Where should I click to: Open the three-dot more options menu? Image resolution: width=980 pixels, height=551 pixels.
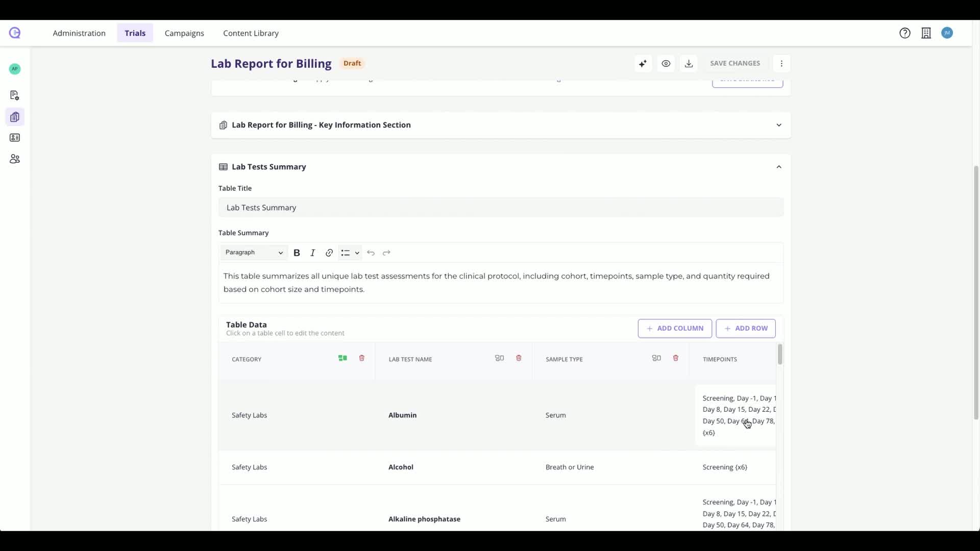[781, 64]
